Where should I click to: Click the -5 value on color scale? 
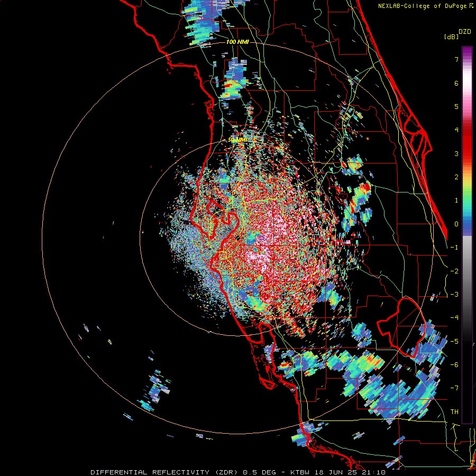click(x=454, y=342)
